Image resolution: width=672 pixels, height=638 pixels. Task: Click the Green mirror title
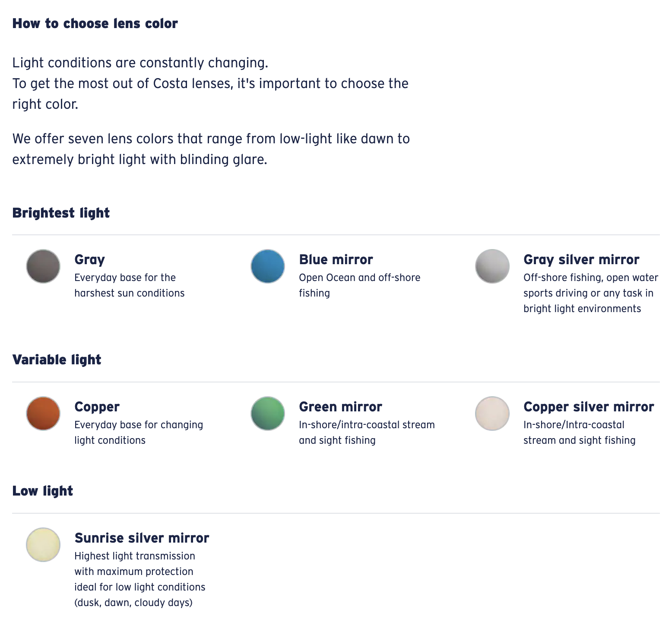click(x=340, y=407)
